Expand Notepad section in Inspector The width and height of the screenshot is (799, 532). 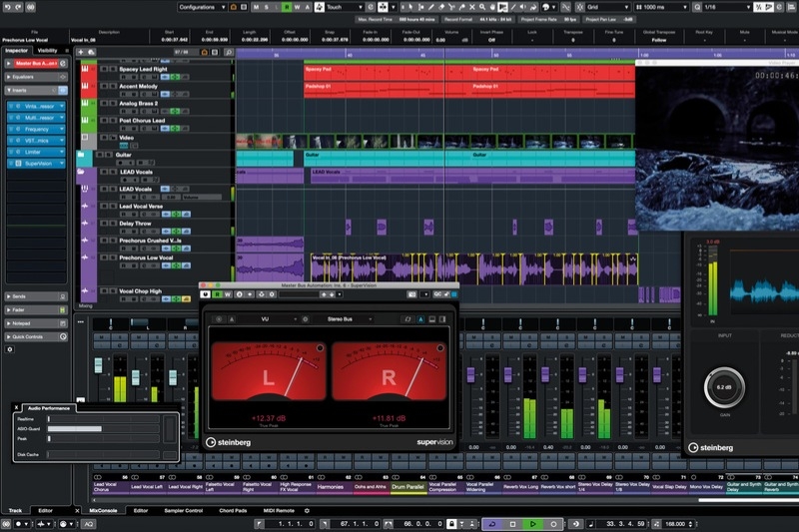tap(36, 323)
